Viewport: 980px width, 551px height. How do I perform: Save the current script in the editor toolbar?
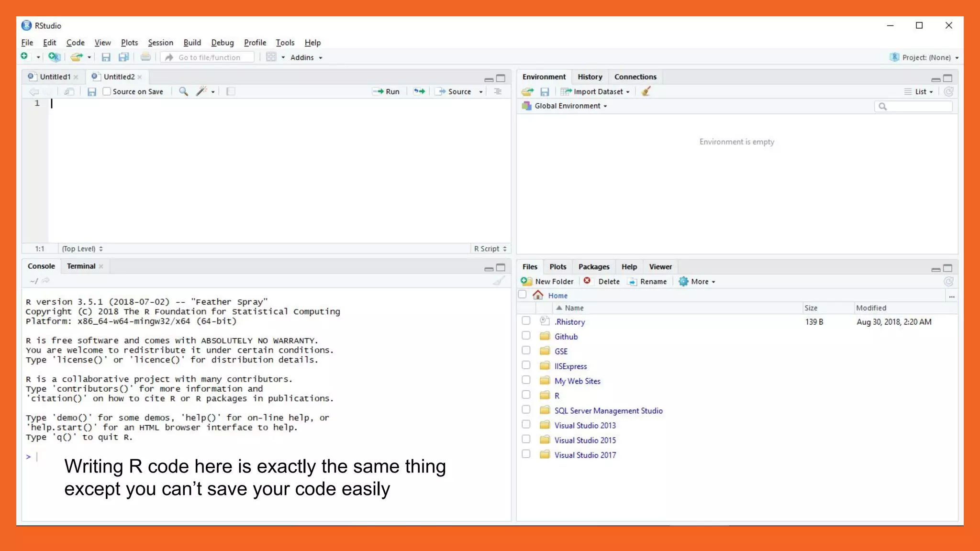(x=92, y=91)
